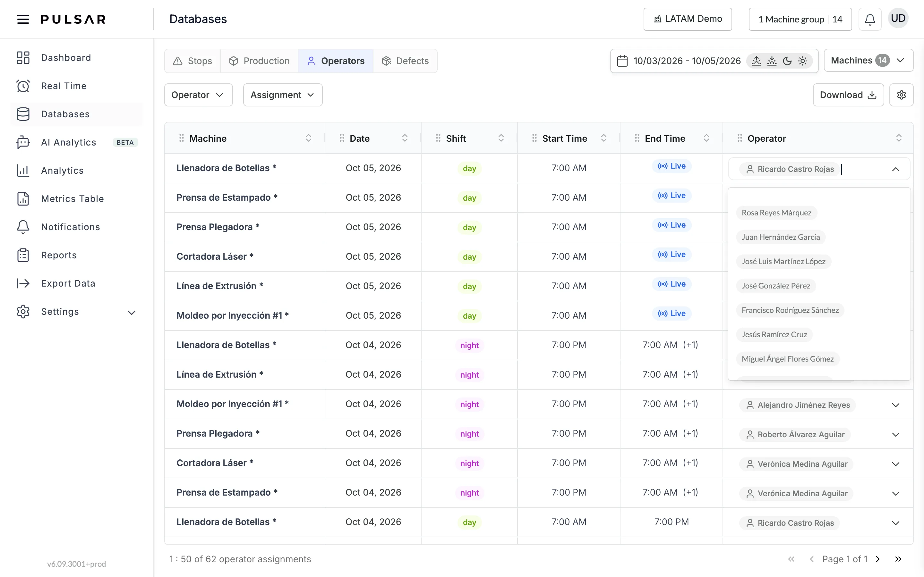Click the calendar icon in date range
The width and height of the screenshot is (924, 577).
[x=622, y=61]
